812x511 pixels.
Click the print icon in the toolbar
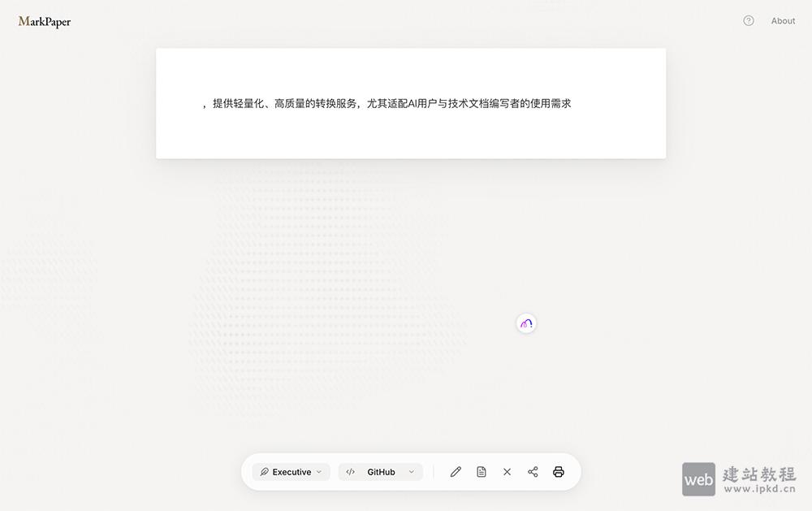[x=559, y=472]
